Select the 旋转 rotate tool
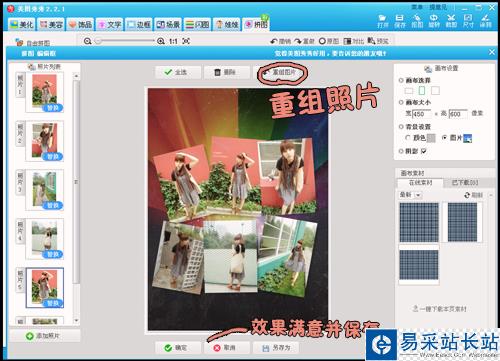Image resolution: width=500 pixels, height=361 pixels. tap(434, 21)
